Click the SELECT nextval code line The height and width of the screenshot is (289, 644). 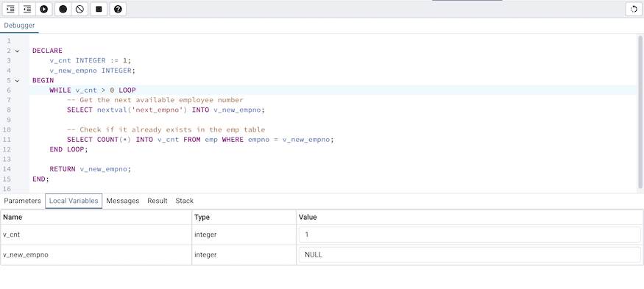[x=166, y=110]
